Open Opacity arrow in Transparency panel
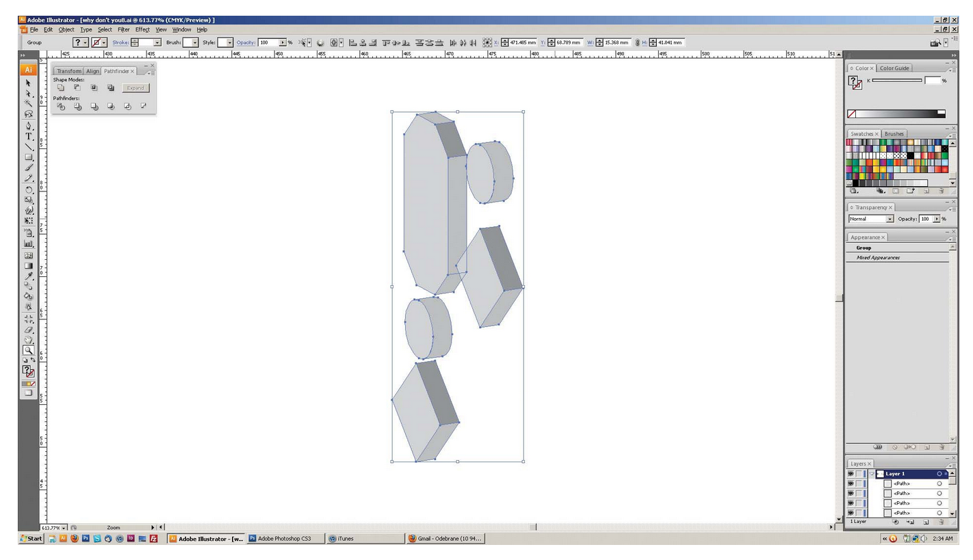The width and height of the screenshot is (973, 560). [937, 219]
